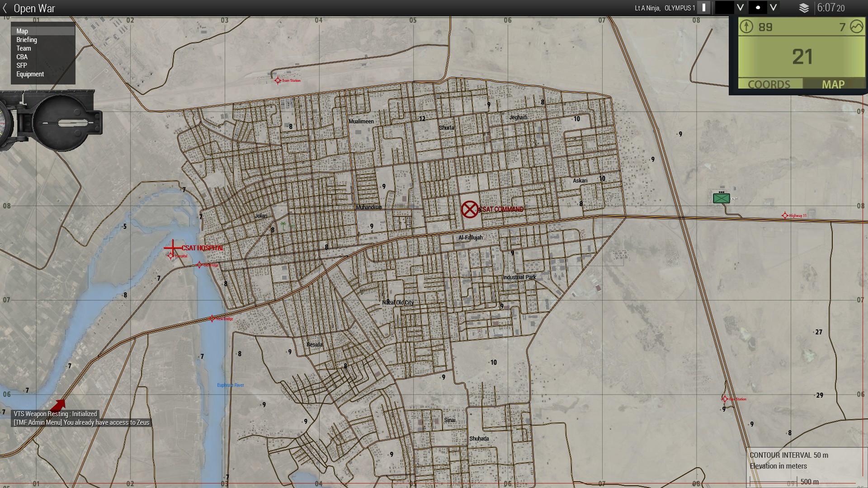The image size is (868, 488).
Task: Click the TMF Admin Menu Zeus message
Action: (x=81, y=422)
